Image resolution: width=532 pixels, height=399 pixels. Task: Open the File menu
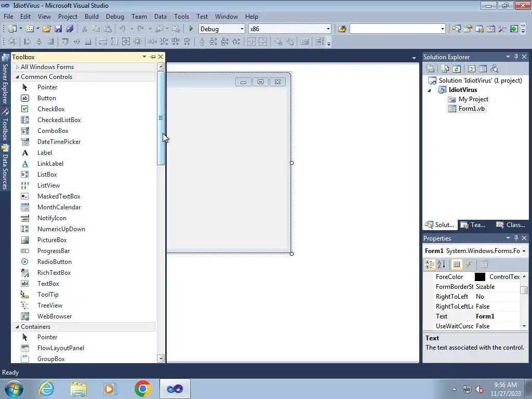8,17
